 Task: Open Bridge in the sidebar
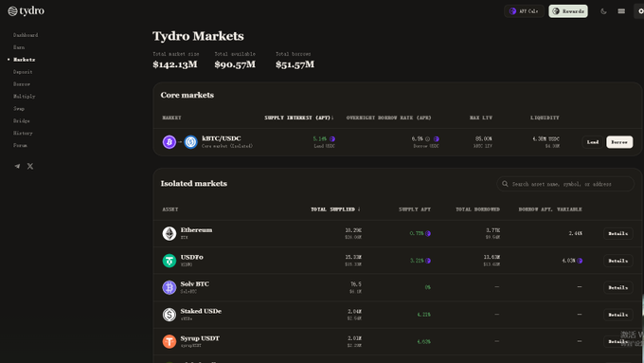pyautogui.click(x=22, y=121)
